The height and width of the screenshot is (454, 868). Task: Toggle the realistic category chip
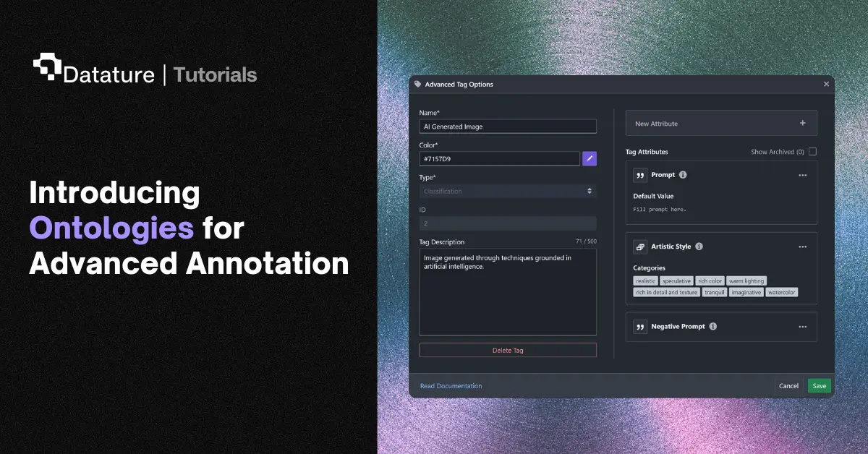tap(645, 280)
